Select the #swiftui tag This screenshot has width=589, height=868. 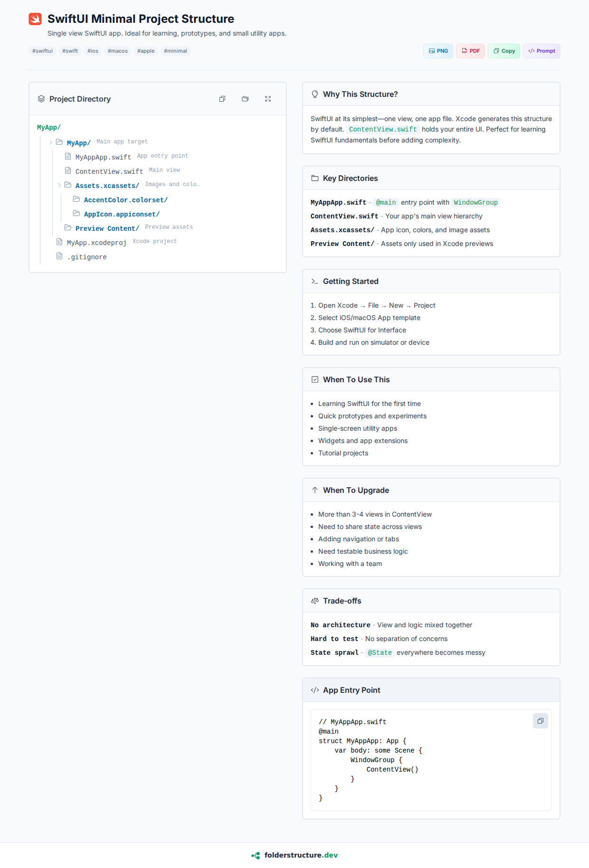click(x=42, y=51)
